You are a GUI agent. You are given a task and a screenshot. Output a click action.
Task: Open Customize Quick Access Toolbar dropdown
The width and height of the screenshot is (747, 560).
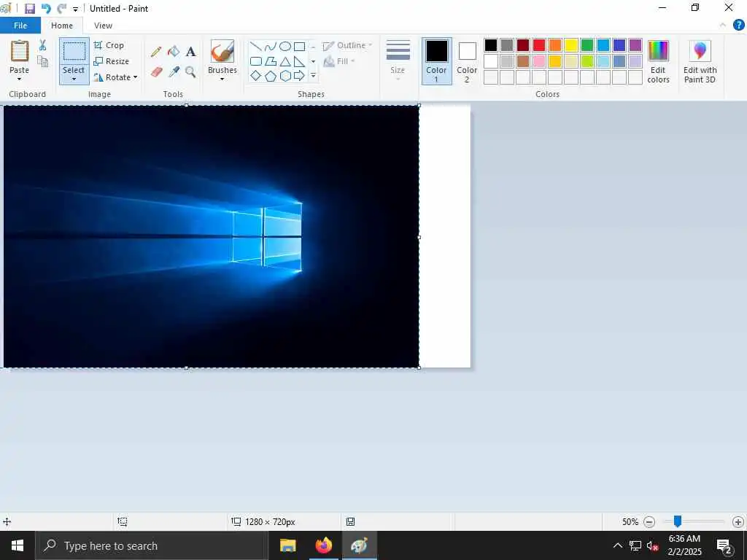coord(75,9)
